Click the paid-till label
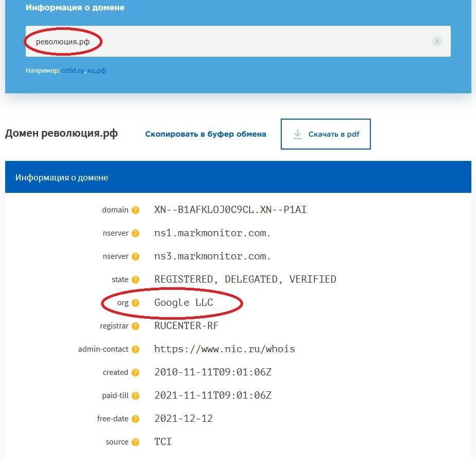 [x=115, y=396]
